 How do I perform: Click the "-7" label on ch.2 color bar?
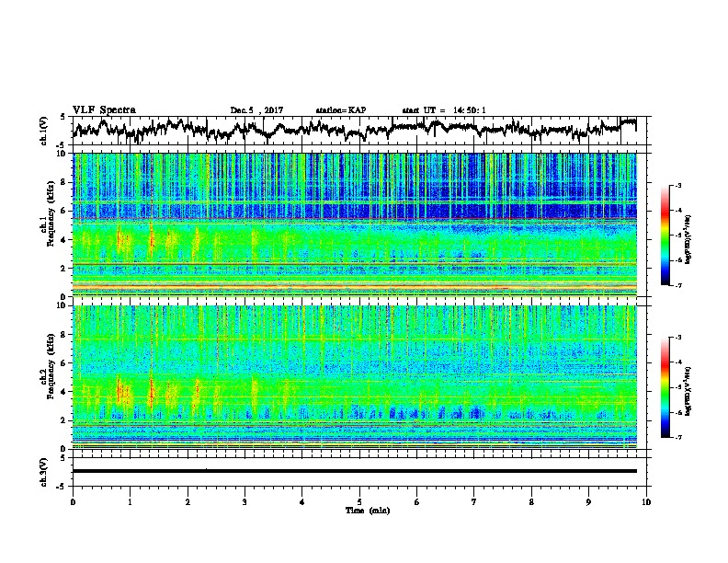click(677, 437)
